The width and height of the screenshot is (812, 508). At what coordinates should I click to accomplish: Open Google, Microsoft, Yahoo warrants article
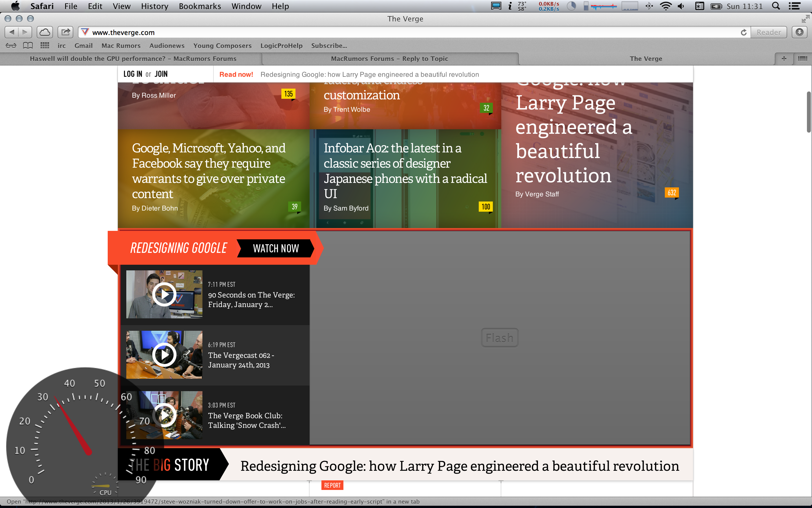208,171
